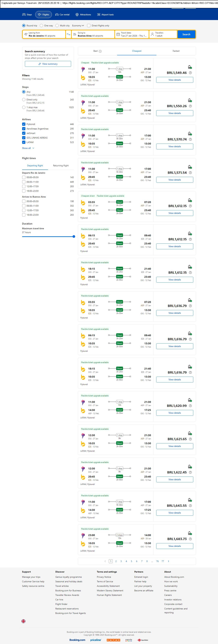Image resolution: width=218 pixels, height=644 pixels.
Task: Click the blue Search button
Action: (x=186, y=34)
